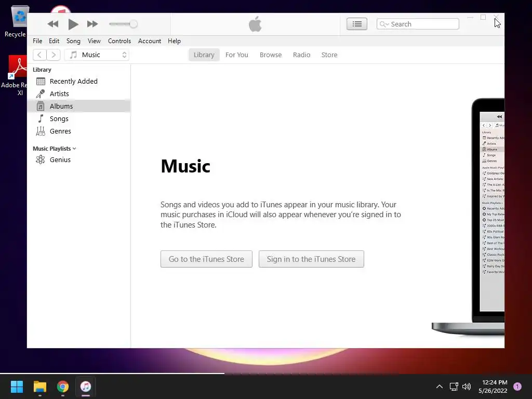The image size is (532, 399).
Task: Open the Account menu
Action: pyautogui.click(x=149, y=41)
